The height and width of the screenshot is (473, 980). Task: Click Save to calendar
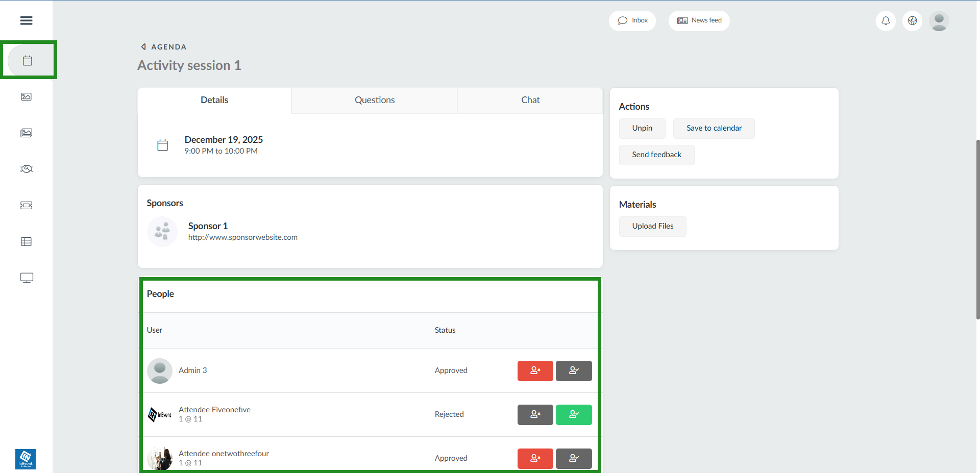[x=714, y=128]
